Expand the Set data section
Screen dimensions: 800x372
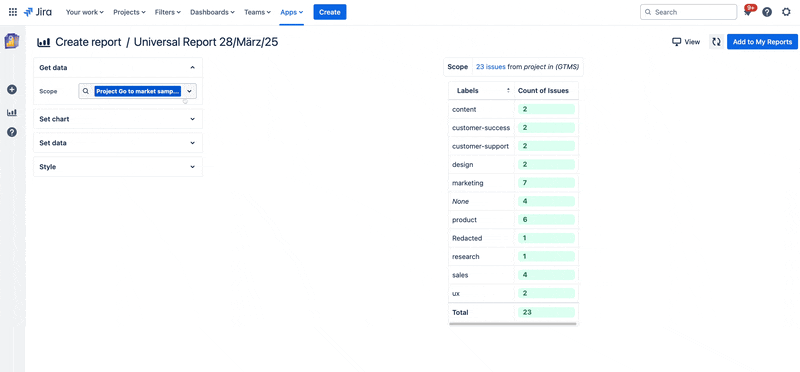[118, 143]
